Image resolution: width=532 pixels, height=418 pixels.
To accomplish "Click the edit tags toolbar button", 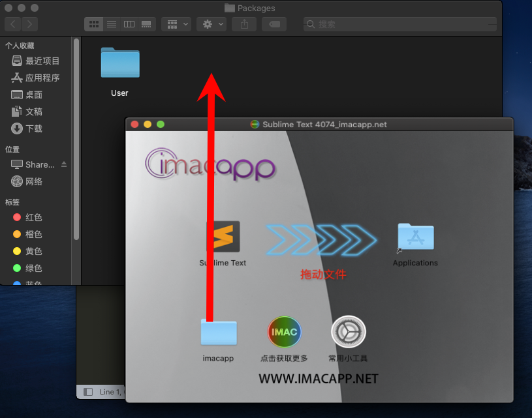I will [274, 24].
